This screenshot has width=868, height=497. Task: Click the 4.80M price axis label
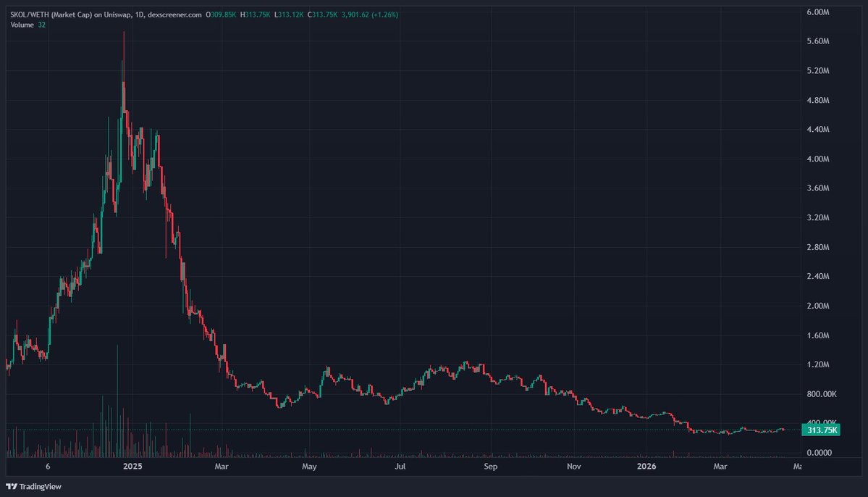point(817,100)
